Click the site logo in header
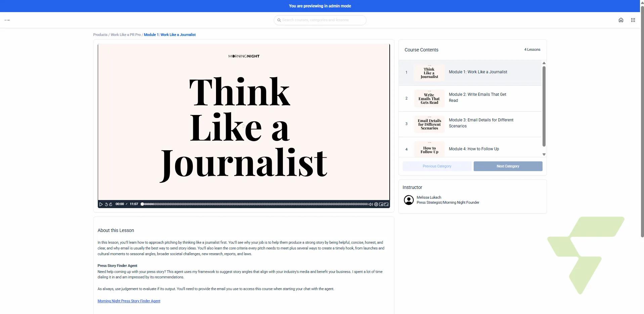Viewport: 644px width, 314px height. tap(7, 20)
